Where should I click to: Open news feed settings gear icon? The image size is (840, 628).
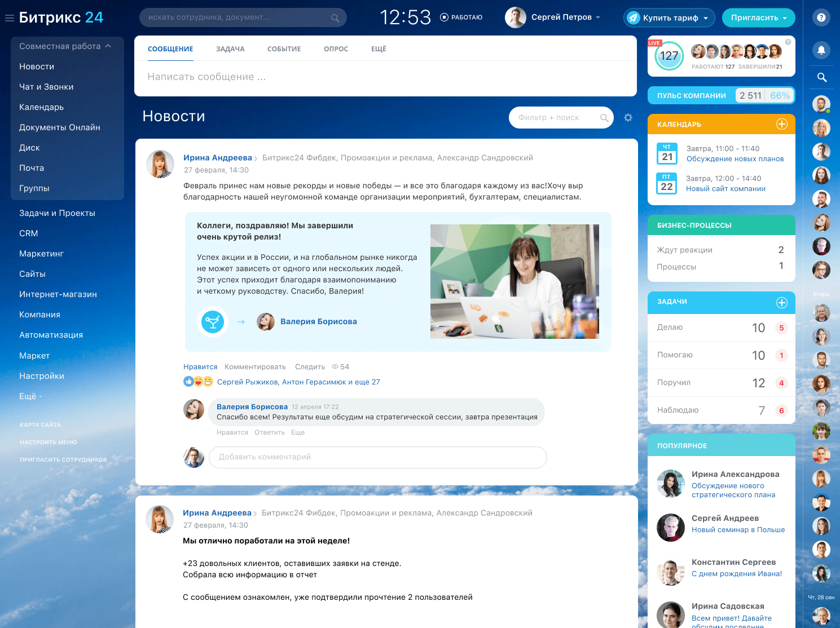(x=628, y=118)
